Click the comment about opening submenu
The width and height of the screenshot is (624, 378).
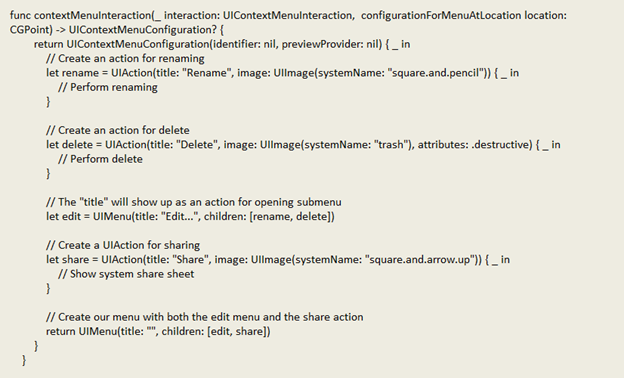point(193,202)
